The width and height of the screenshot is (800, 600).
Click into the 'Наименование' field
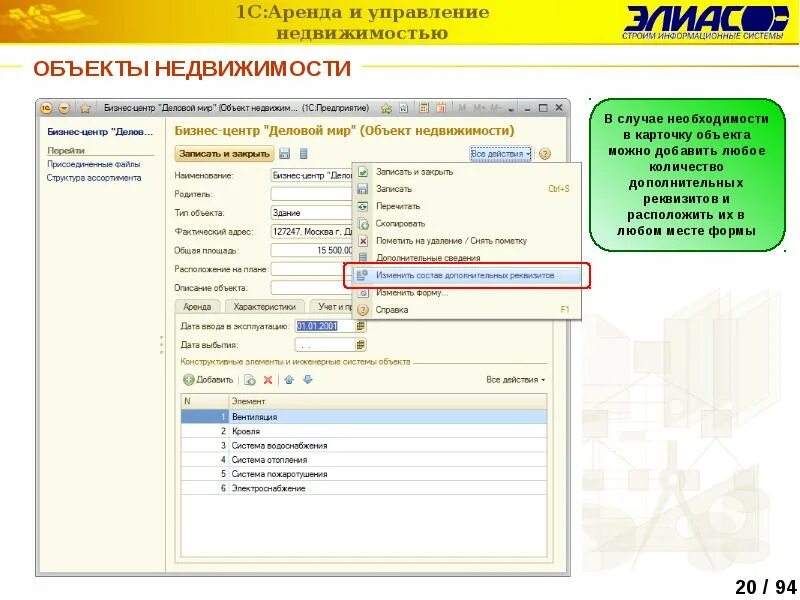(x=311, y=176)
